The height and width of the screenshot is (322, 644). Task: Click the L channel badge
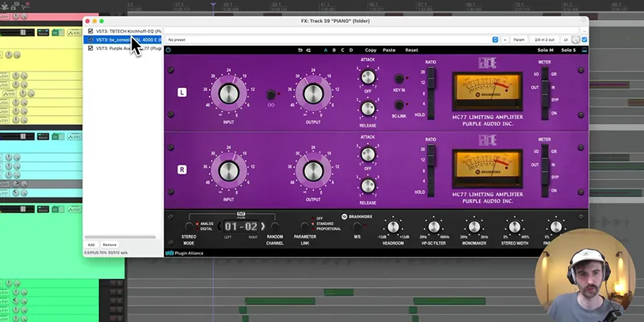tap(182, 92)
